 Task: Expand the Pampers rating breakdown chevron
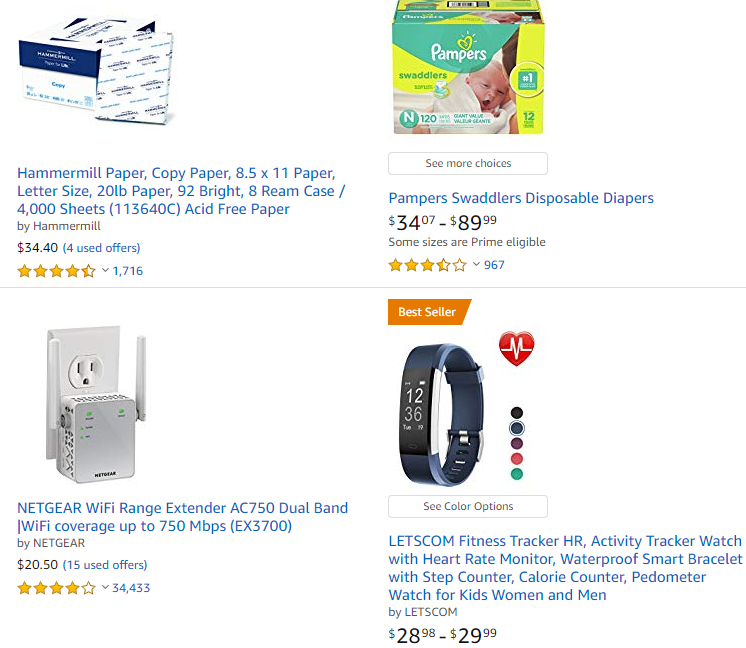(x=476, y=265)
